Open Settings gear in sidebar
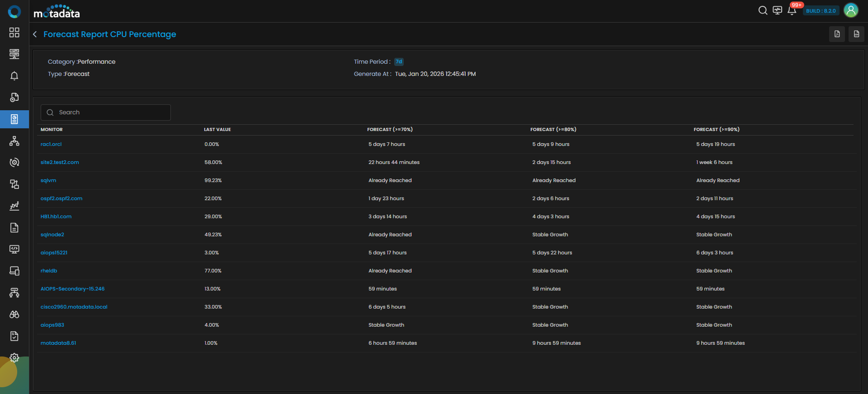 pyautogui.click(x=14, y=358)
